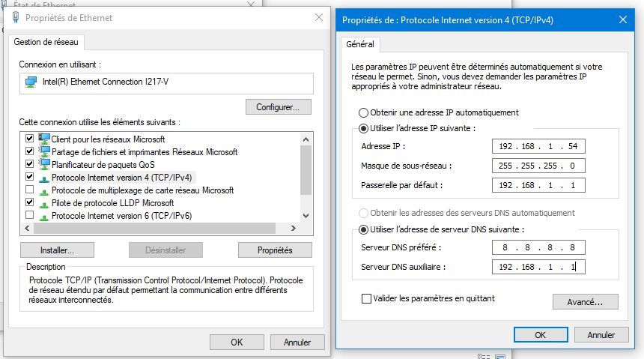Switch to the Gestion de réseau tab
This screenshot has height=359, width=644.
[46, 42]
